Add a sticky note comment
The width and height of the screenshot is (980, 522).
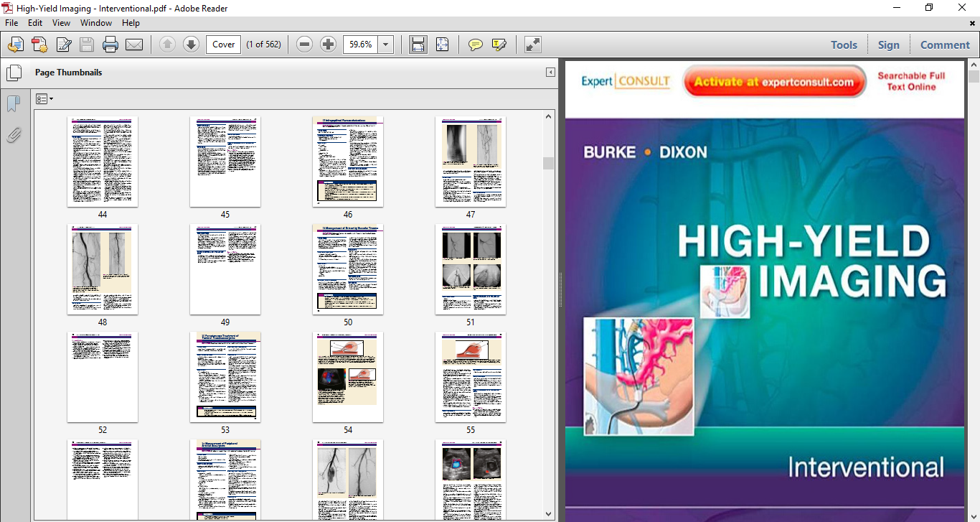pos(475,45)
